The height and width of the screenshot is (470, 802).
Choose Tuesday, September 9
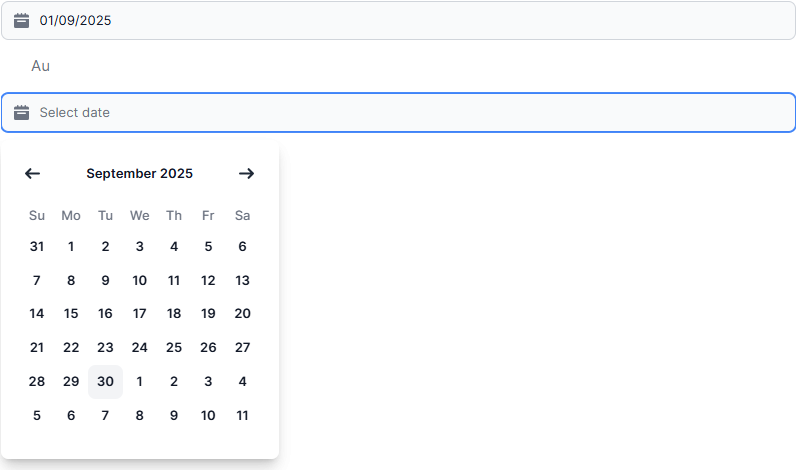[105, 280]
